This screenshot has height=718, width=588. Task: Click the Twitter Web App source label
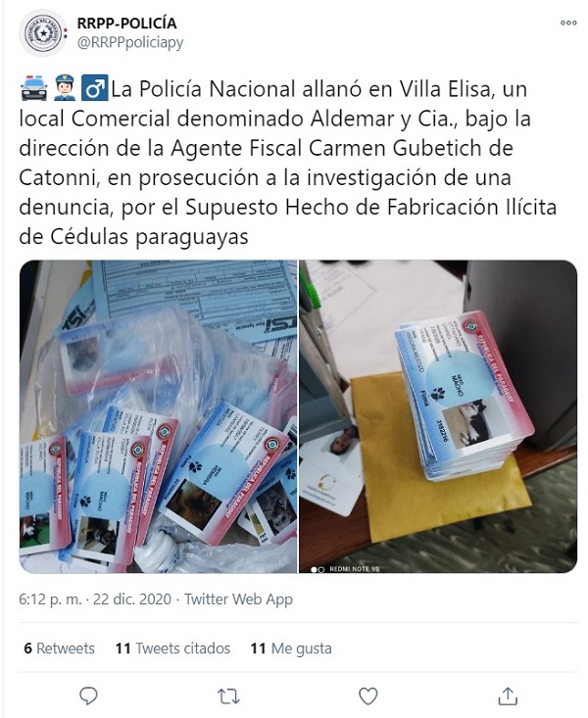click(x=238, y=598)
